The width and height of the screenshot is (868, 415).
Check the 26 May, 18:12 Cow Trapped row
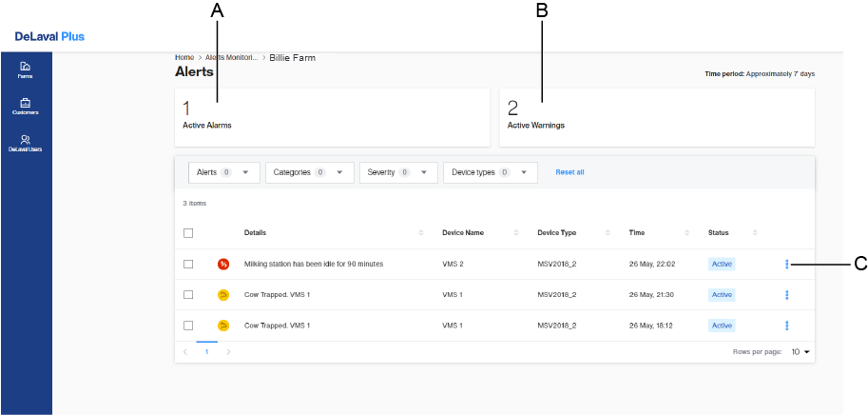(x=188, y=326)
